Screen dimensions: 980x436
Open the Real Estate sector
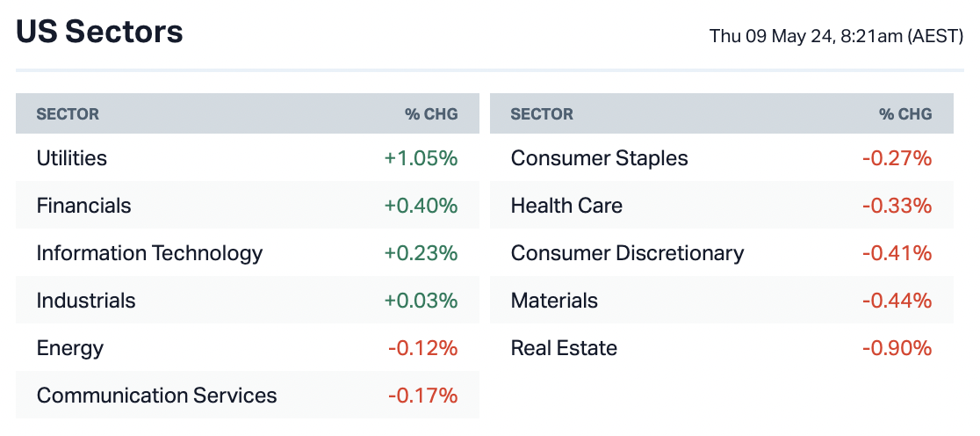click(x=564, y=348)
